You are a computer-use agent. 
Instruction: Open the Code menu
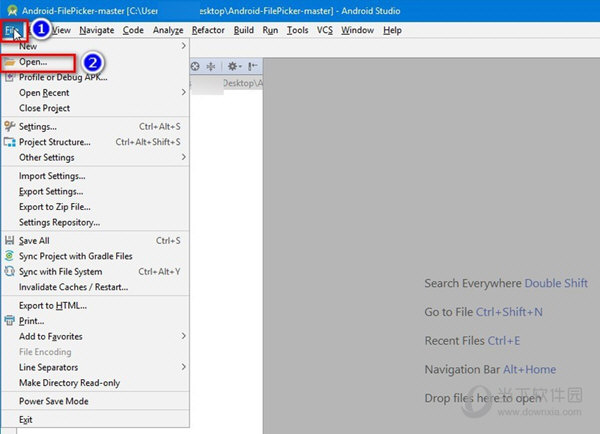click(133, 30)
